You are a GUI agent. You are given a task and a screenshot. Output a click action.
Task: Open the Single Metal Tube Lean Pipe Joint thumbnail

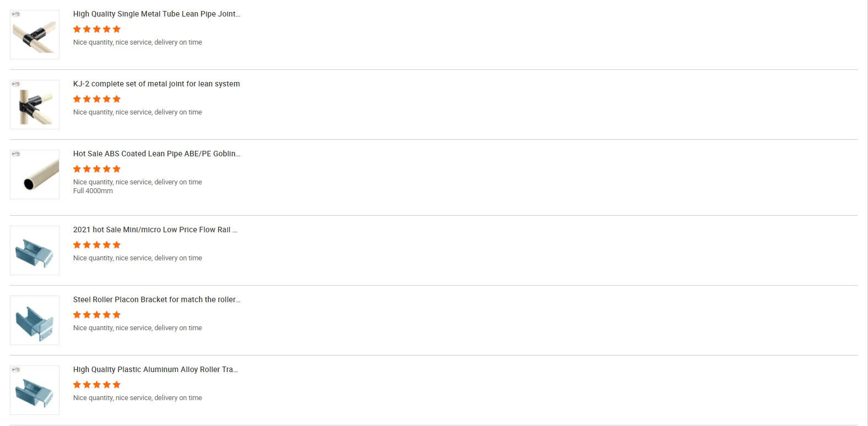click(35, 35)
